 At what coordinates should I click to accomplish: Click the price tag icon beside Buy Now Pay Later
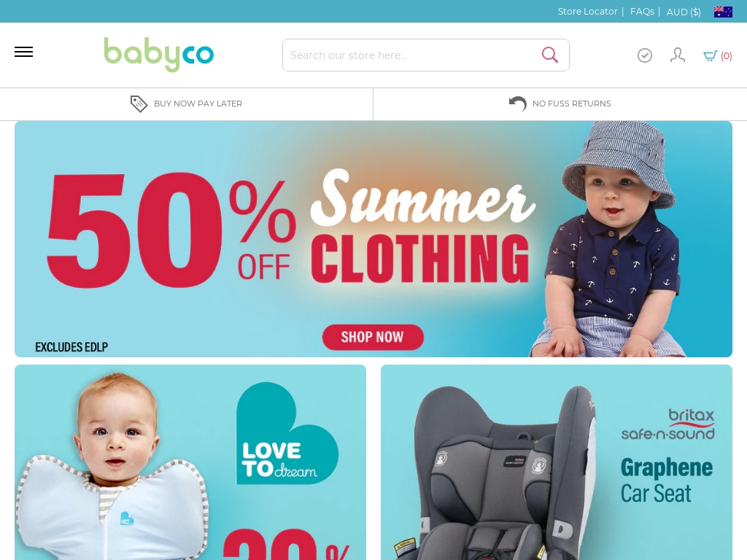tap(139, 104)
